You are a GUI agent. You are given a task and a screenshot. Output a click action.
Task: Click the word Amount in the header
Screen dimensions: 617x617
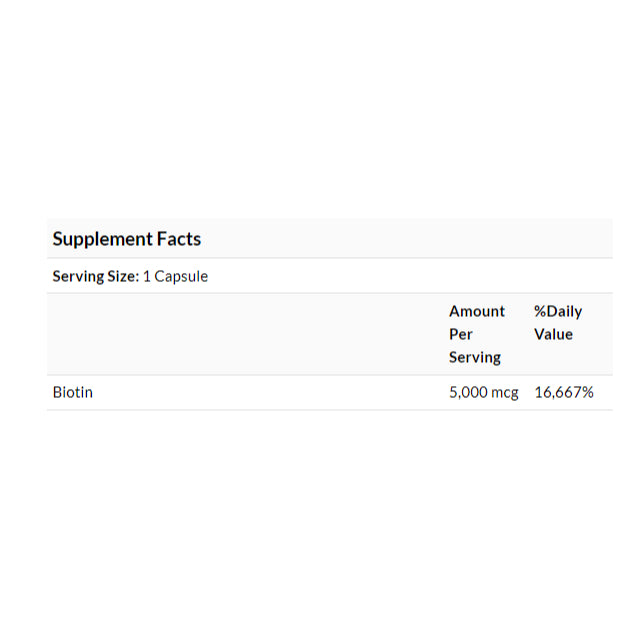coord(477,311)
